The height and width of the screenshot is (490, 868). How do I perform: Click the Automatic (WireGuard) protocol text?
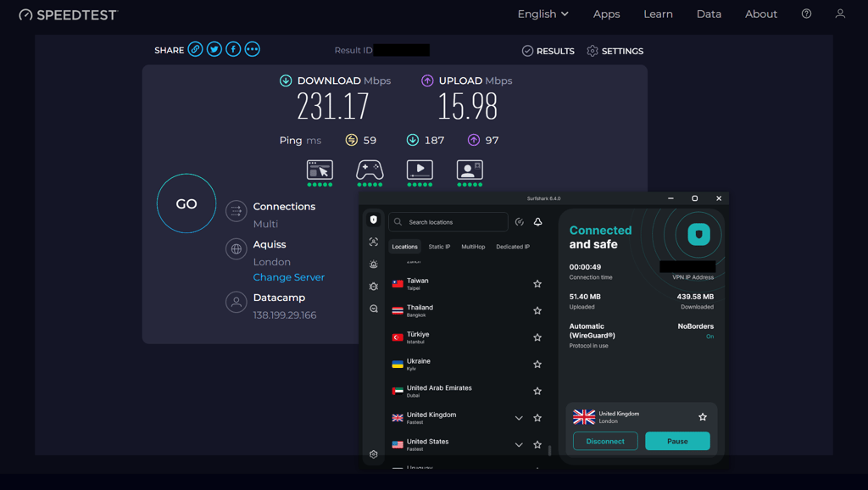click(592, 331)
